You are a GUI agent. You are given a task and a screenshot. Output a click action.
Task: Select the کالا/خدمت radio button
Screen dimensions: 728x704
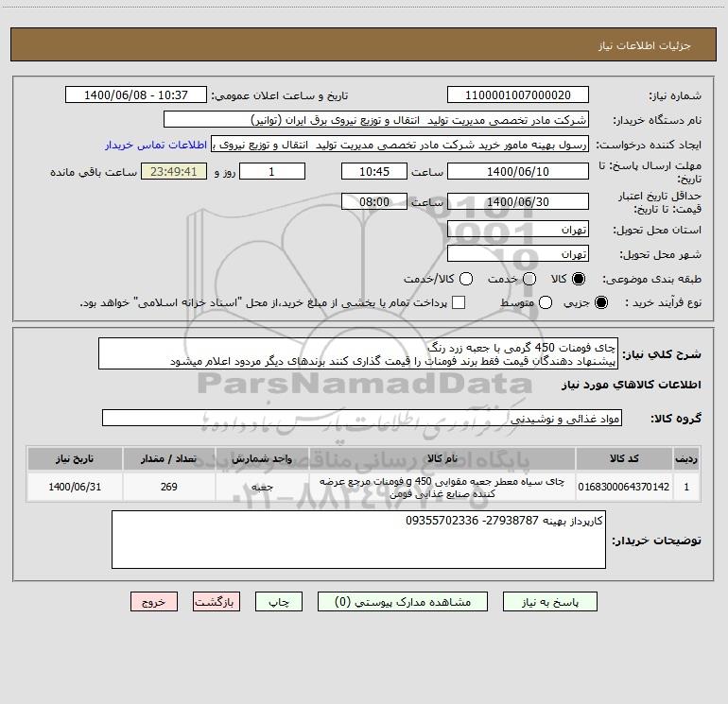click(466, 279)
